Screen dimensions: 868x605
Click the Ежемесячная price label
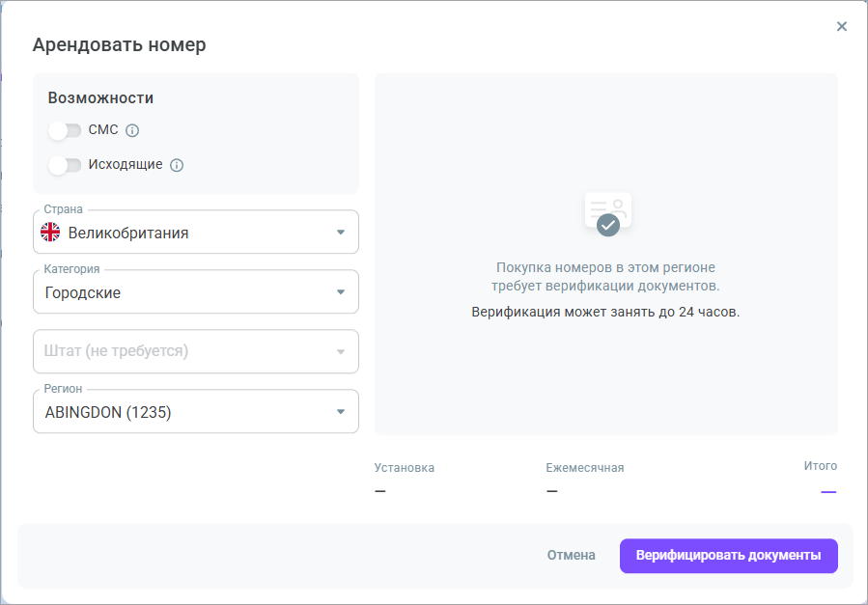coord(584,468)
